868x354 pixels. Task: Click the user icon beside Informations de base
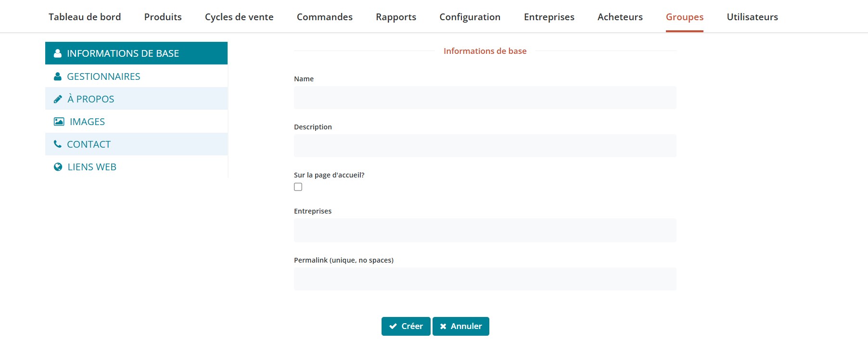click(x=58, y=53)
